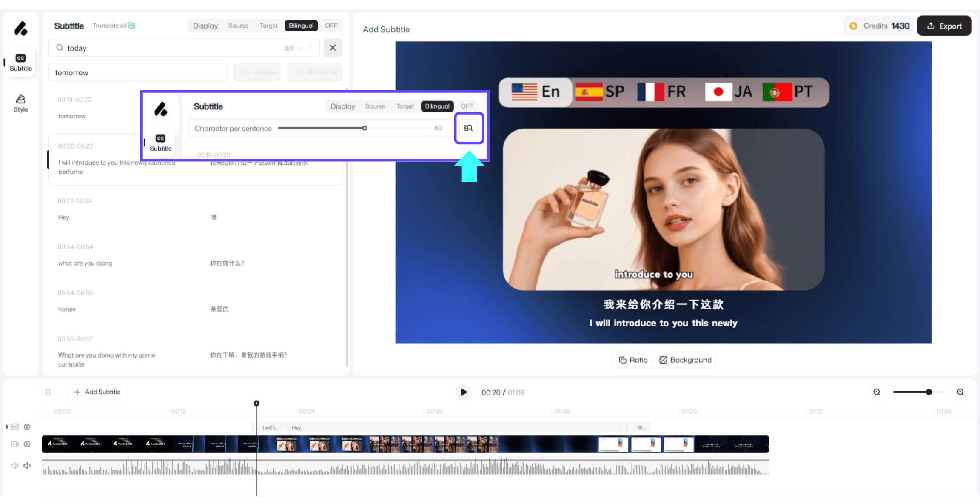The height and width of the screenshot is (504, 980).
Task: Zoom out the timeline with the magnifier icon
Action: pyautogui.click(x=877, y=392)
